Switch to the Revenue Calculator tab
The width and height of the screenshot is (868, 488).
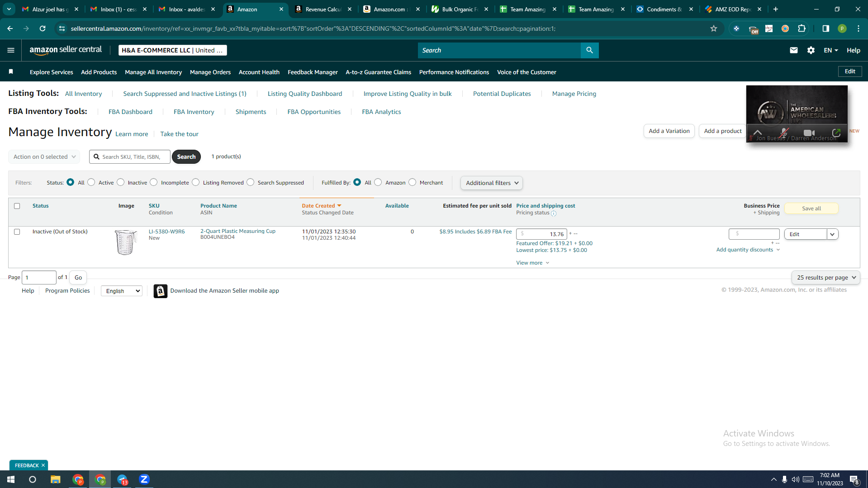tap(323, 9)
